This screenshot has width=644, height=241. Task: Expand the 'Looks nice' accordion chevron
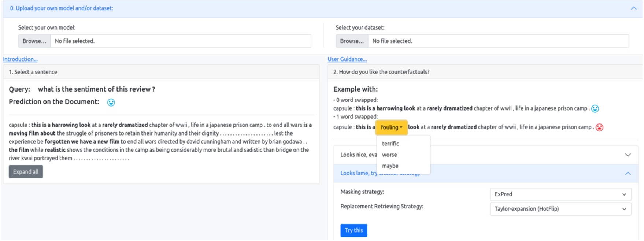(628, 155)
